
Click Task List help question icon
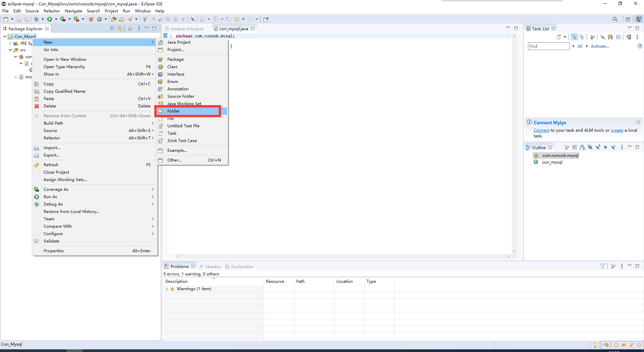pyautogui.click(x=640, y=46)
